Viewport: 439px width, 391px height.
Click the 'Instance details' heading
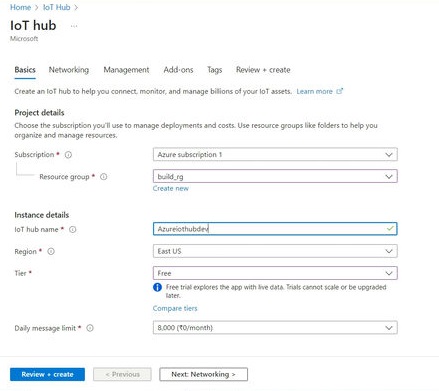(42, 215)
